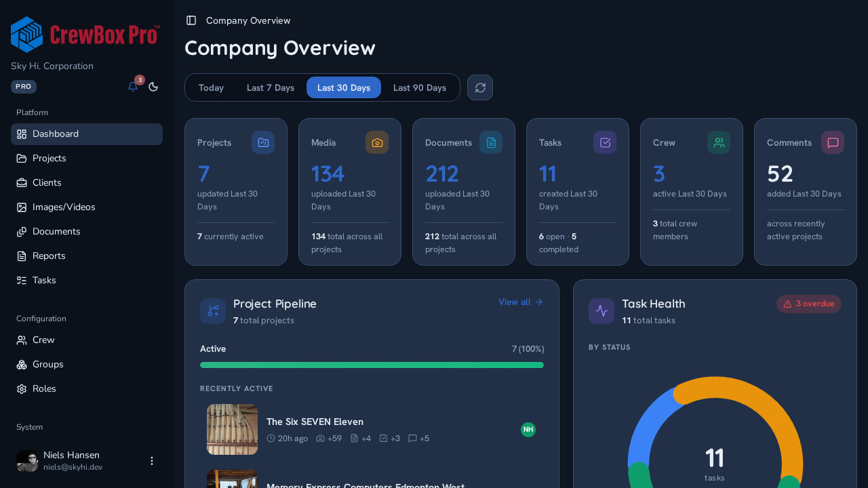Click The Six SEVEN Eleven thumbnail
This screenshot has width=868, height=488.
coord(232,430)
